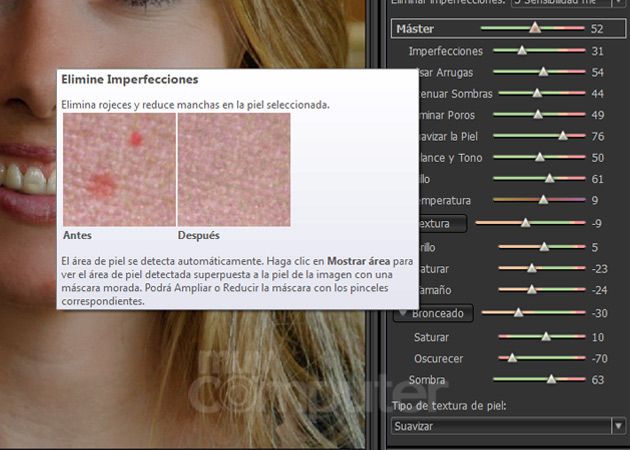Click the Bronceado slider handle at -30

[518, 313]
